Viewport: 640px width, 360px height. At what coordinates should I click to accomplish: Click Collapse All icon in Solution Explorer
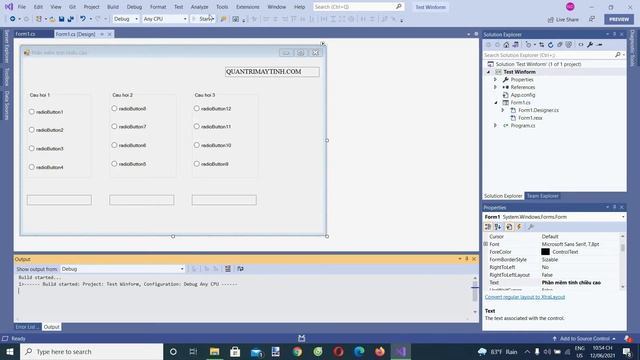pyautogui.click(x=560, y=45)
